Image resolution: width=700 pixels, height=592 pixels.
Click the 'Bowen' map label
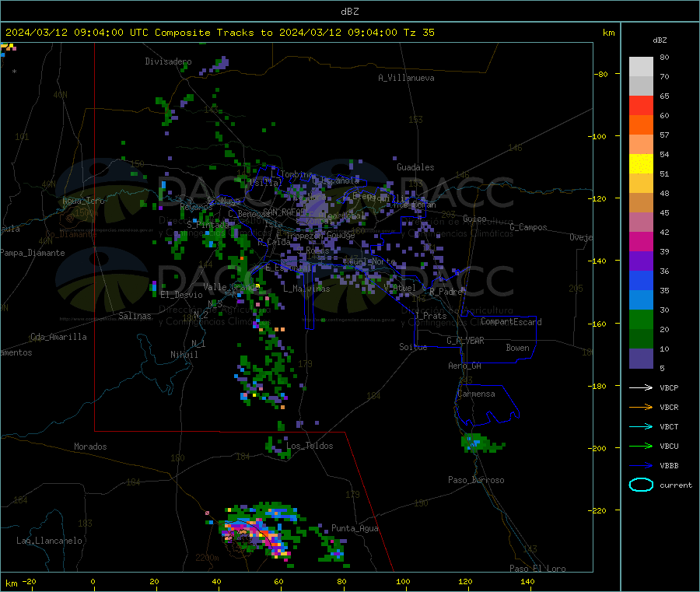click(x=517, y=348)
